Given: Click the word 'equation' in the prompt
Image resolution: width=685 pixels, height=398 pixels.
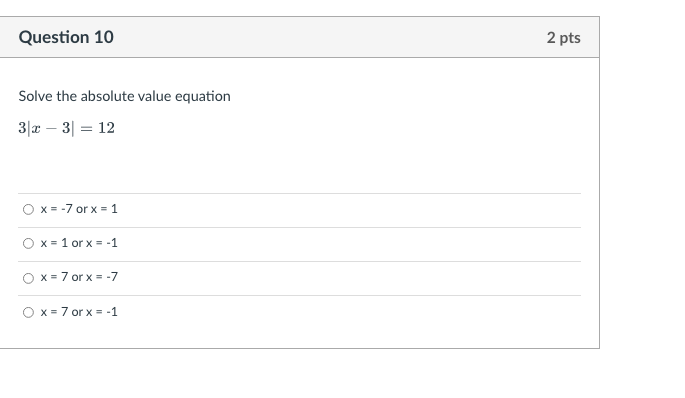Looking at the screenshot, I should tap(203, 96).
